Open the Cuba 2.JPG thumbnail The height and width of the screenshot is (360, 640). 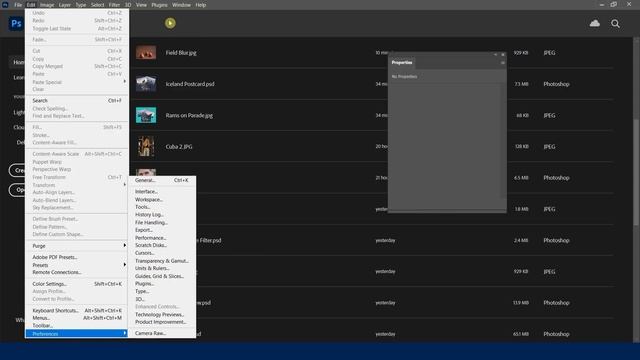[146, 146]
